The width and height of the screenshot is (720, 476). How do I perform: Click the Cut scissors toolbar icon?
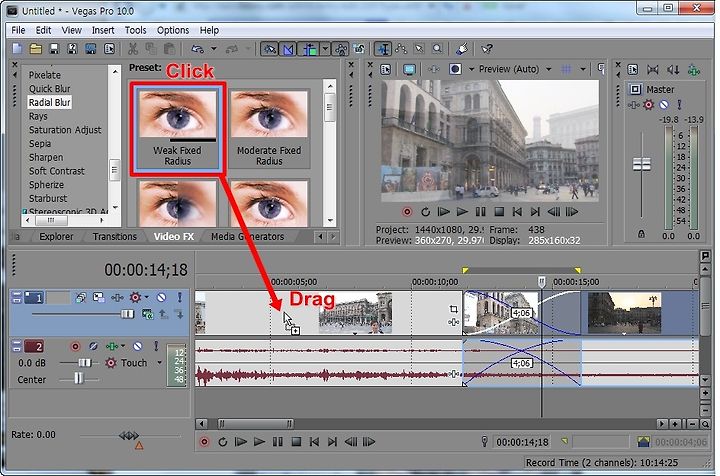[133, 49]
